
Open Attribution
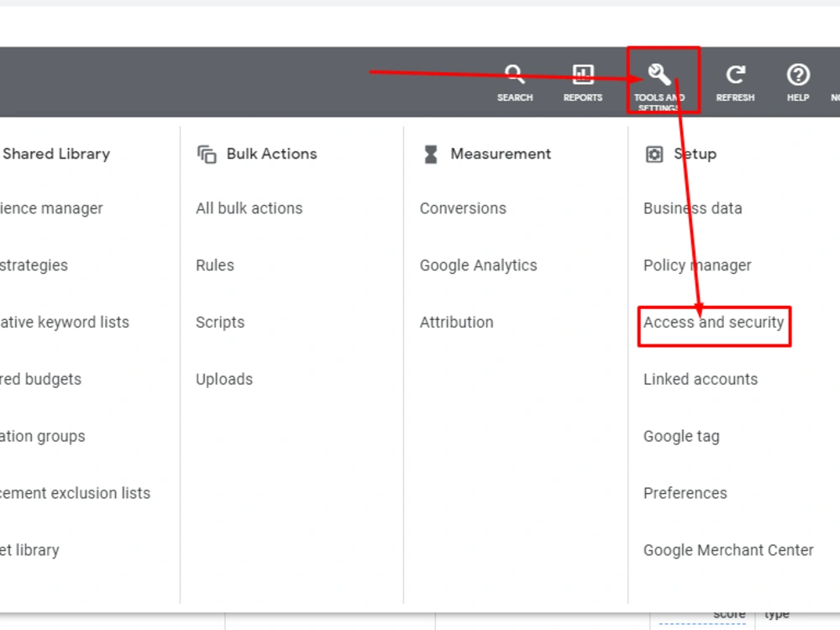click(456, 323)
